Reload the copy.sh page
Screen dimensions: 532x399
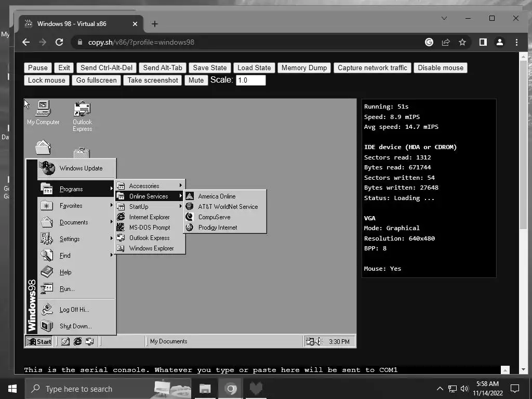click(59, 42)
